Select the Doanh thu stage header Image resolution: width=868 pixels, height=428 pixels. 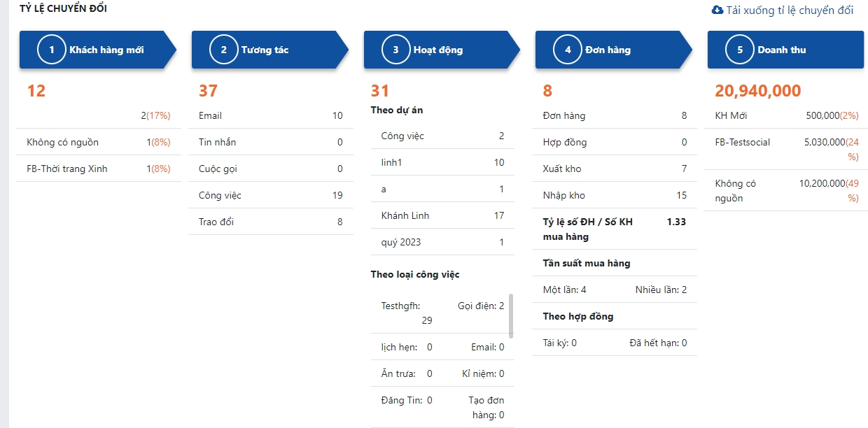(782, 50)
